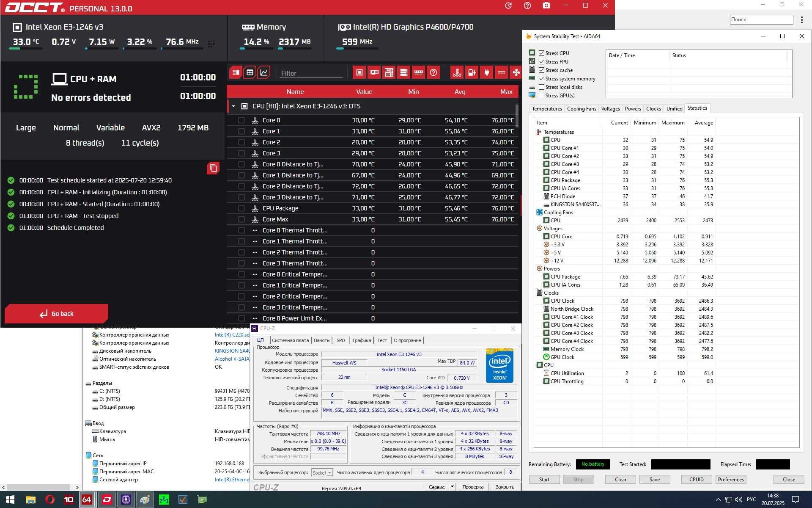Click Clear in AIDA64 stability test

(x=620, y=480)
